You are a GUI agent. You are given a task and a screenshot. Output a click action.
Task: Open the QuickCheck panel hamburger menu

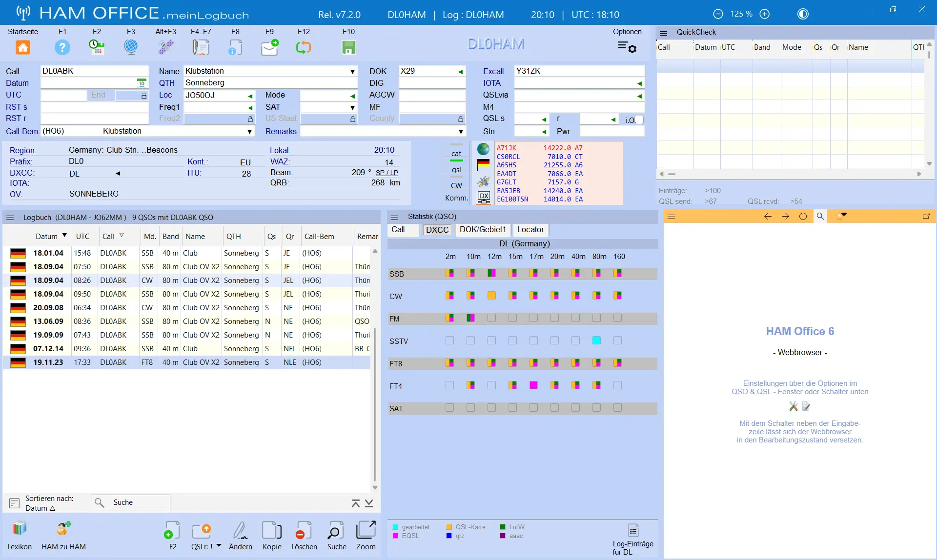(x=663, y=33)
